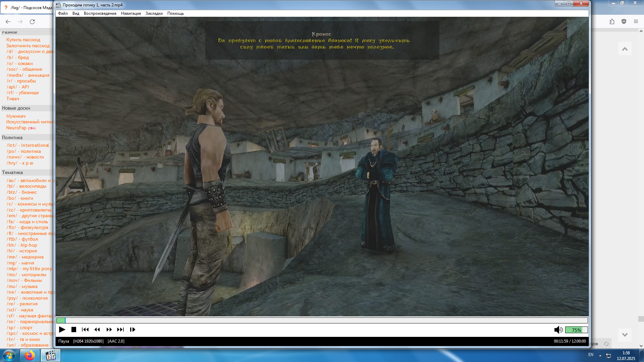Reload the browser page

[32, 21]
